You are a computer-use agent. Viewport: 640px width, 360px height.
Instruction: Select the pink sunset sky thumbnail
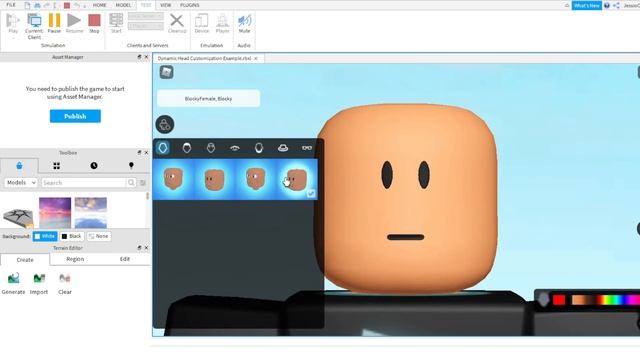pyautogui.click(x=55, y=213)
